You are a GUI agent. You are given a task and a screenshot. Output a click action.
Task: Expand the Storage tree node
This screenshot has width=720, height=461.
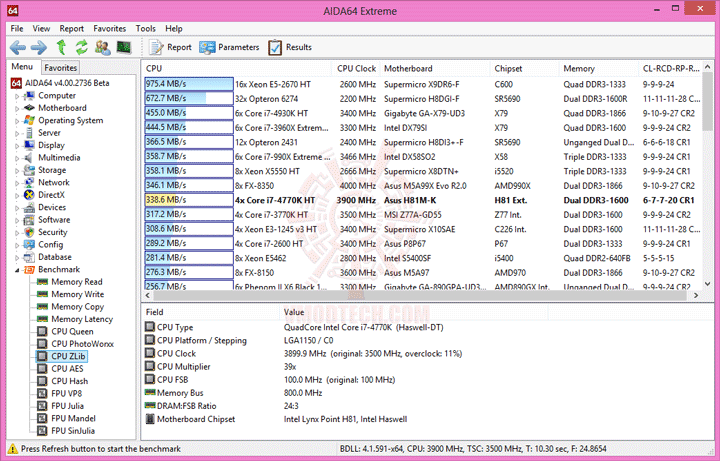(x=17, y=170)
